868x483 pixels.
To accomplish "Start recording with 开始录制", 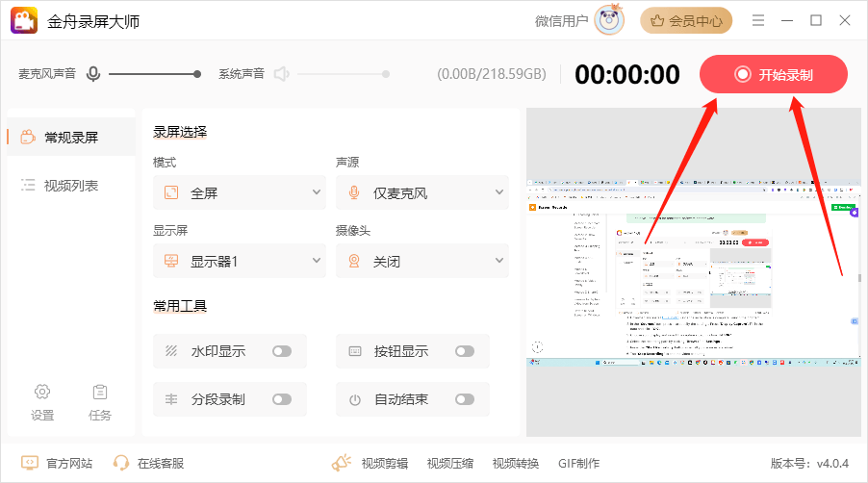I will (x=774, y=74).
